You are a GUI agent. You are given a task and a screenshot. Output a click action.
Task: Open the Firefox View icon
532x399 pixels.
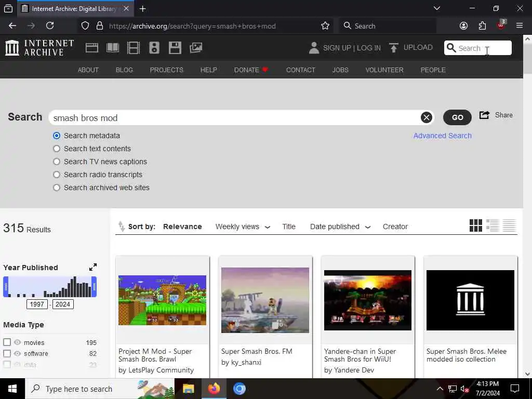[x=8, y=9]
